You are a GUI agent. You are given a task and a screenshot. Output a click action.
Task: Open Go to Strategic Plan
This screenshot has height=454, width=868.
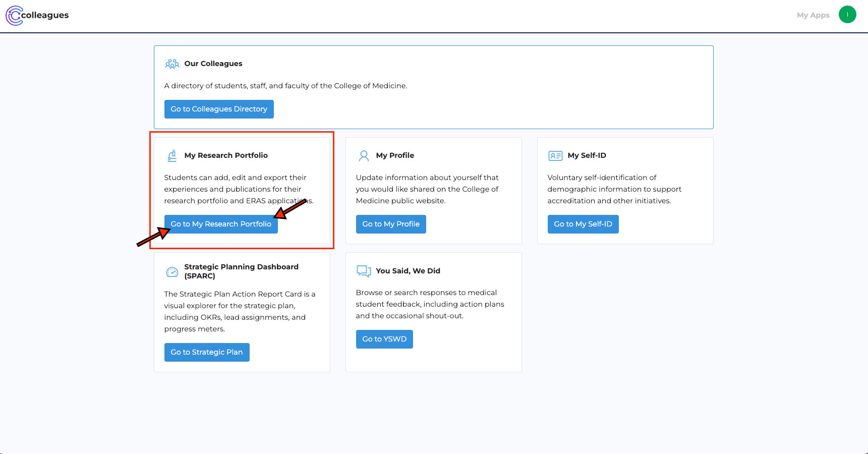(207, 352)
